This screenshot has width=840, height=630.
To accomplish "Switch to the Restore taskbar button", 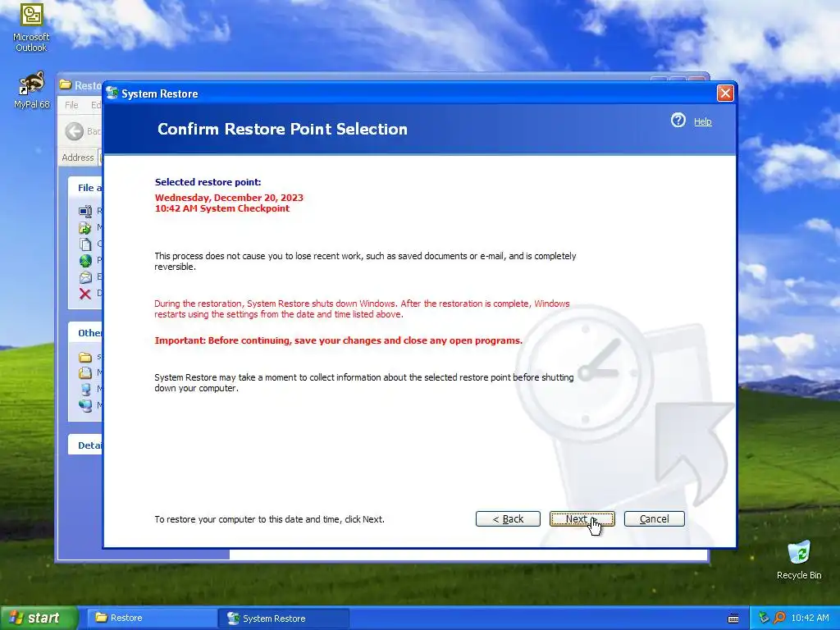I will pyautogui.click(x=151, y=618).
